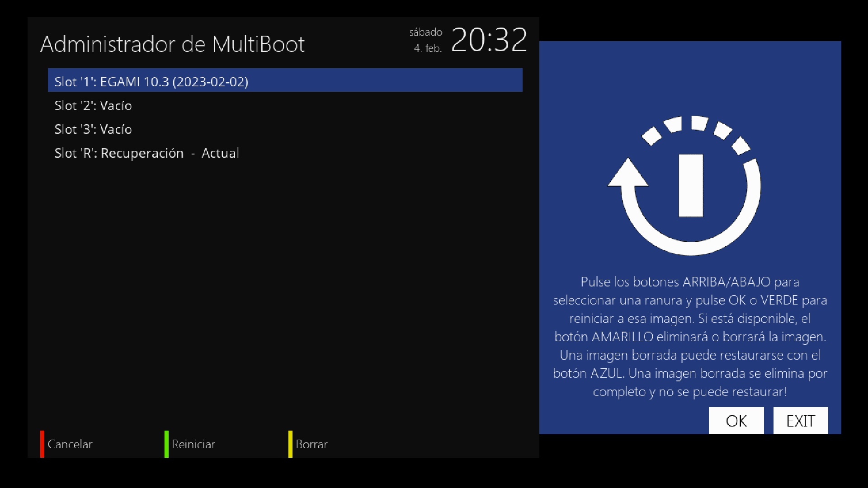Screen dimensions: 868x488
Task: Click Borrar to delete the image
Action: [311, 444]
